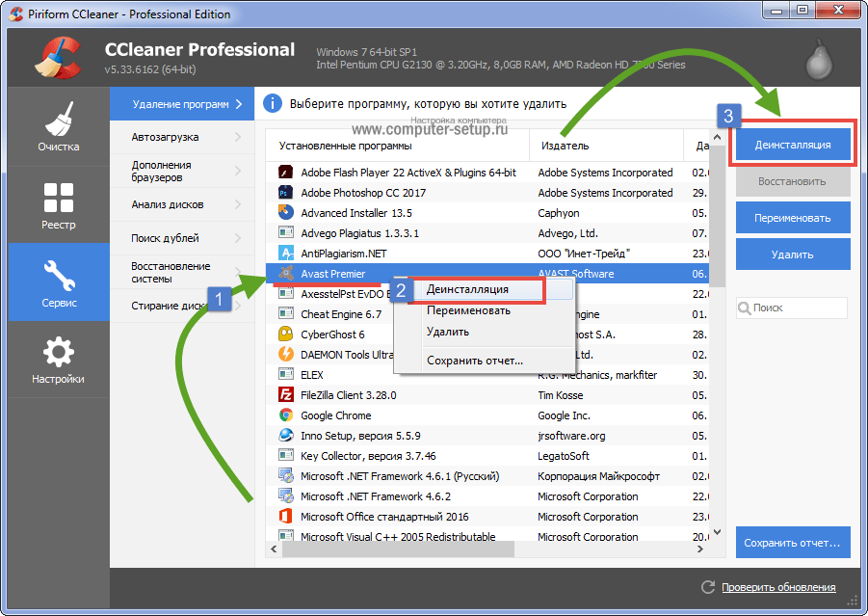Open Восстановление системы menu item
This screenshot has height=616, width=868.
coord(181,272)
